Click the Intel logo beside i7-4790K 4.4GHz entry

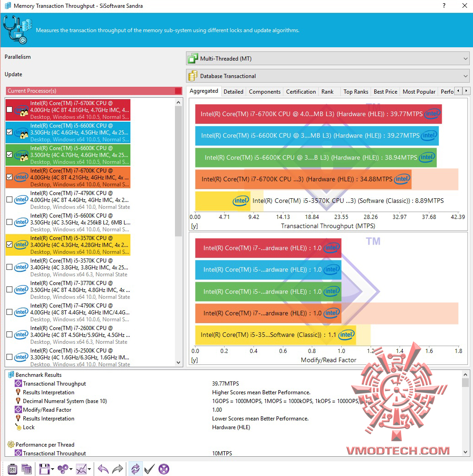click(21, 200)
